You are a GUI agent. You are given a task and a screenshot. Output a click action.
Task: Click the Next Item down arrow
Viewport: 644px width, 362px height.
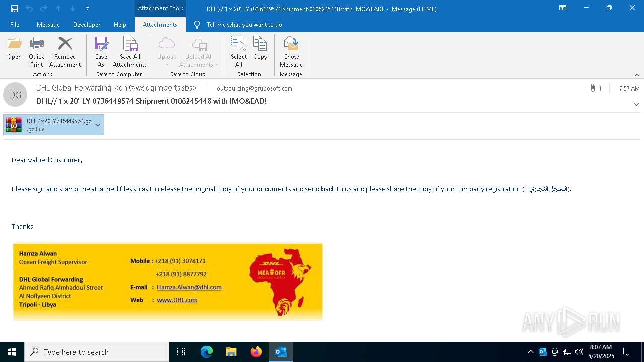coord(73,9)
